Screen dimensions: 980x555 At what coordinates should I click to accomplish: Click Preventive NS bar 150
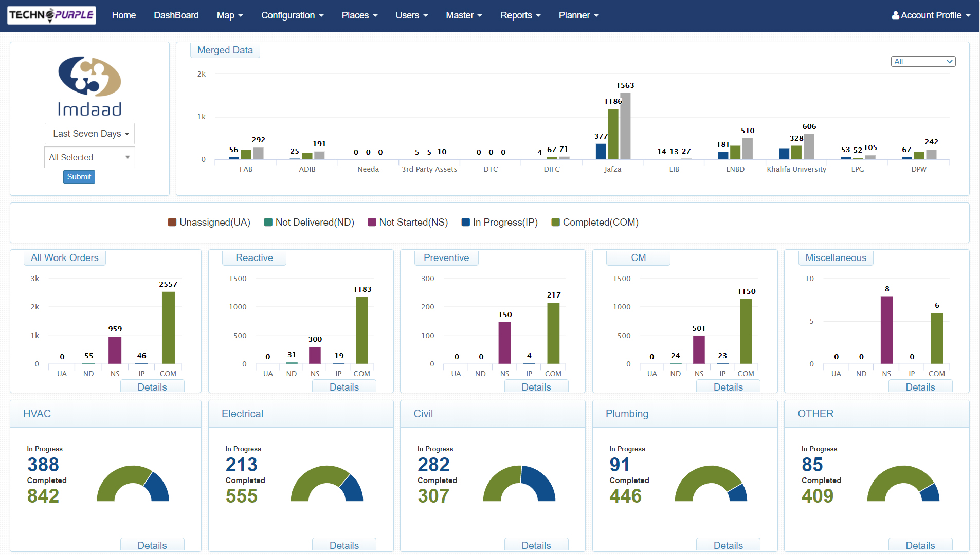click(x=505, y=343)
